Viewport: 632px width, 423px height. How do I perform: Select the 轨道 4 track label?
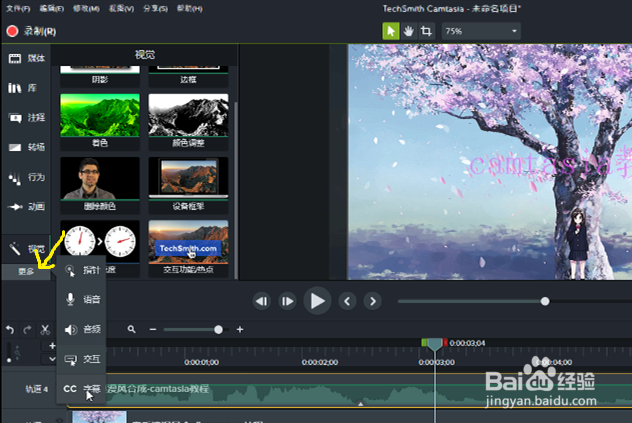tap(37, 389)
